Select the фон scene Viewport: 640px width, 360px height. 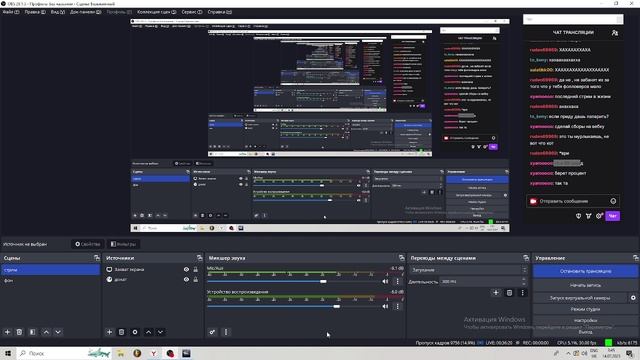(x=50, y=280)
